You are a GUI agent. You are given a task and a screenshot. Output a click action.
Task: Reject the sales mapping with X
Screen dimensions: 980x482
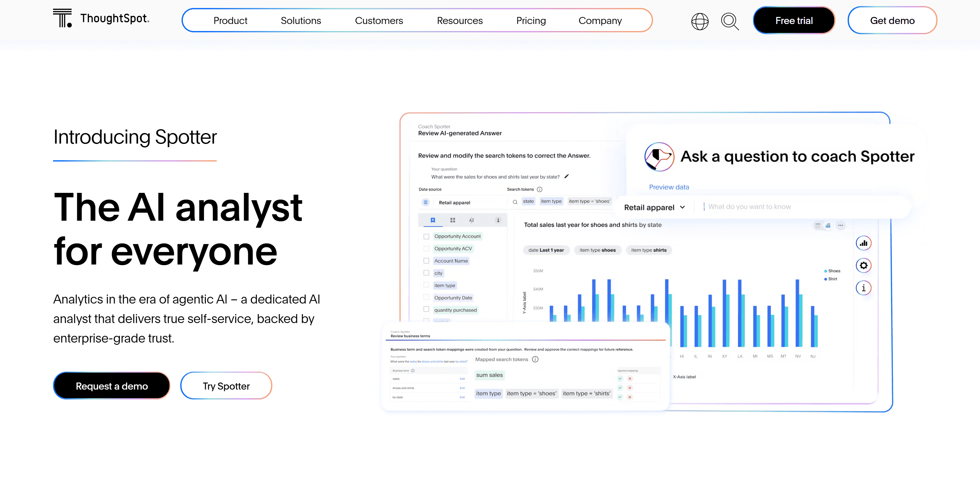pos(630,378)
